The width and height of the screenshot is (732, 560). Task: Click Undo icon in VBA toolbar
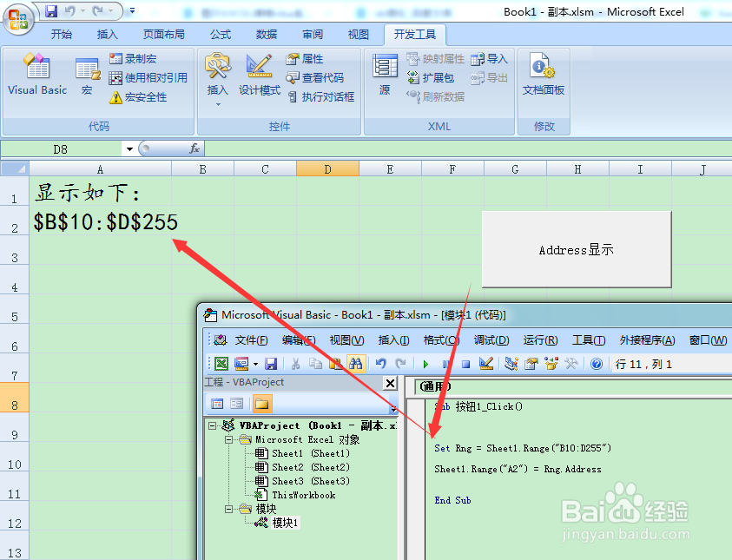381,364
